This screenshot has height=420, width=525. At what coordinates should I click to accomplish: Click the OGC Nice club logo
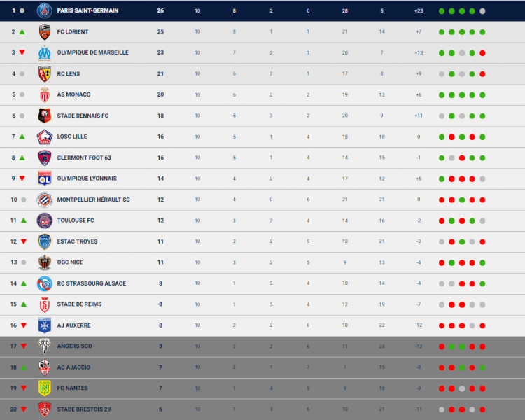pos(45,262)
